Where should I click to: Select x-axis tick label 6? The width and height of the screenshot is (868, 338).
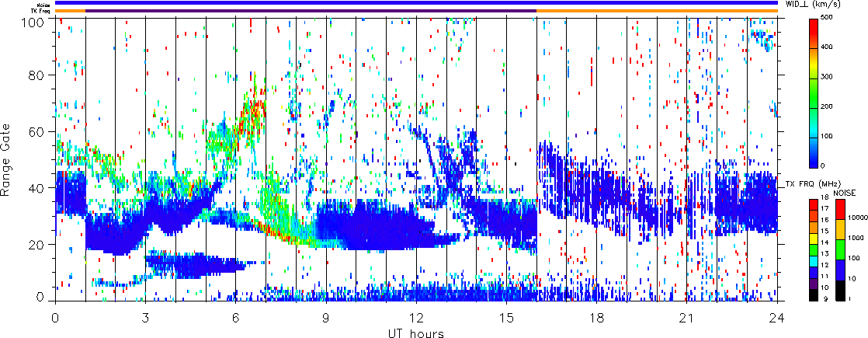[x=236, y=318]
